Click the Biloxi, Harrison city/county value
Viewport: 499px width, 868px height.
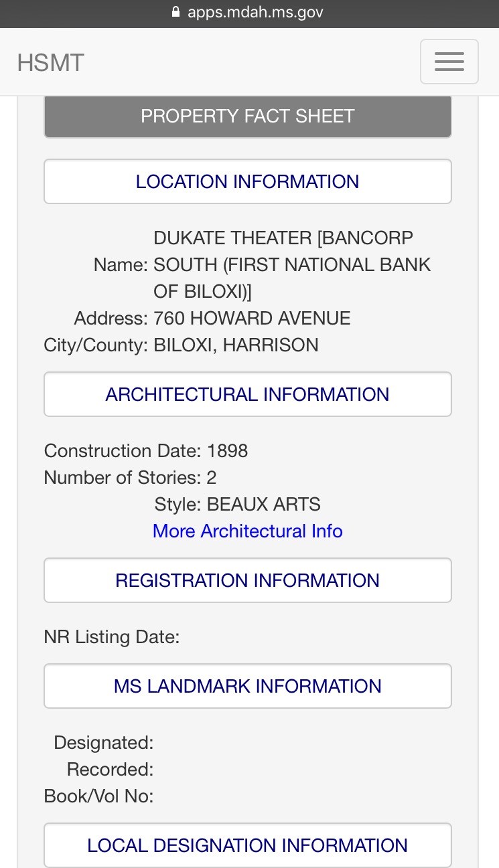coord(236,345)
